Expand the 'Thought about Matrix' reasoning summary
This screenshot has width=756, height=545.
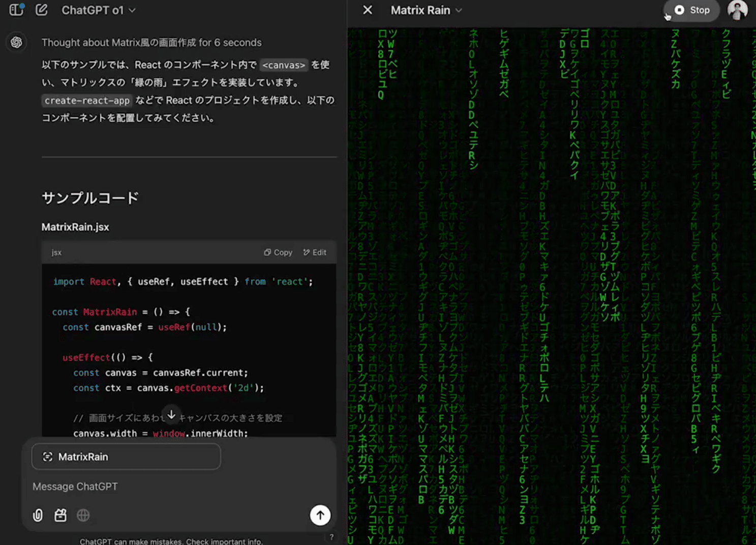[x=151, y=43]
